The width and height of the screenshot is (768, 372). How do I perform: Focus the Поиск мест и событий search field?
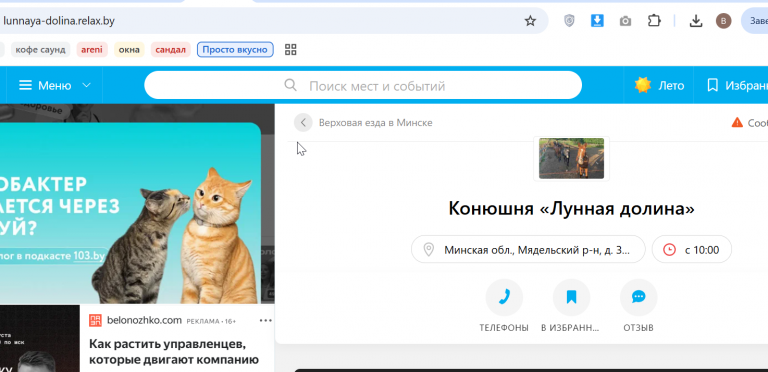[x=363, y=86]
